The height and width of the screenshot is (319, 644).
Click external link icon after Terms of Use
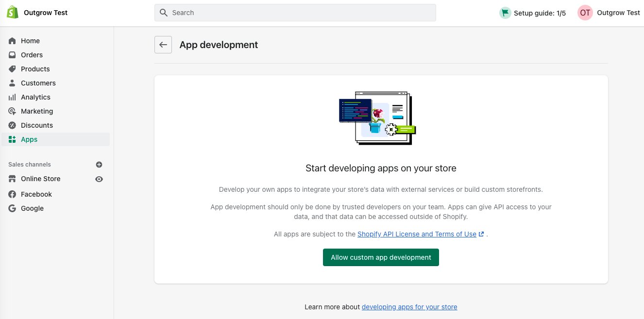click(481, 234)
